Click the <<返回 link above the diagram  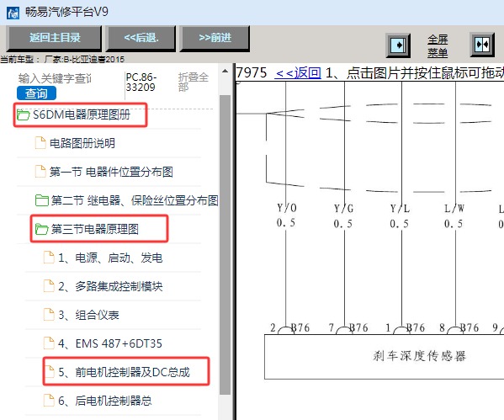pyautogui.click(x=298, y=73)
